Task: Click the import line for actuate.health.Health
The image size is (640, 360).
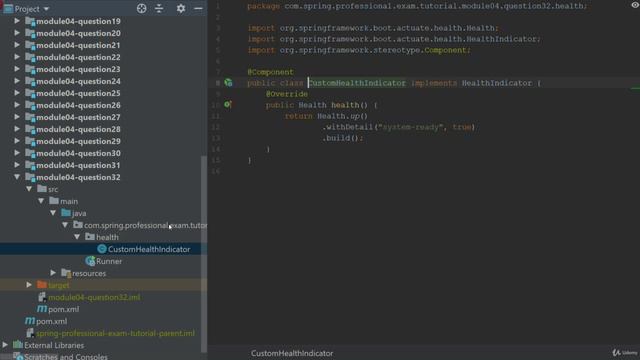Action: click(x=373, y=28)
